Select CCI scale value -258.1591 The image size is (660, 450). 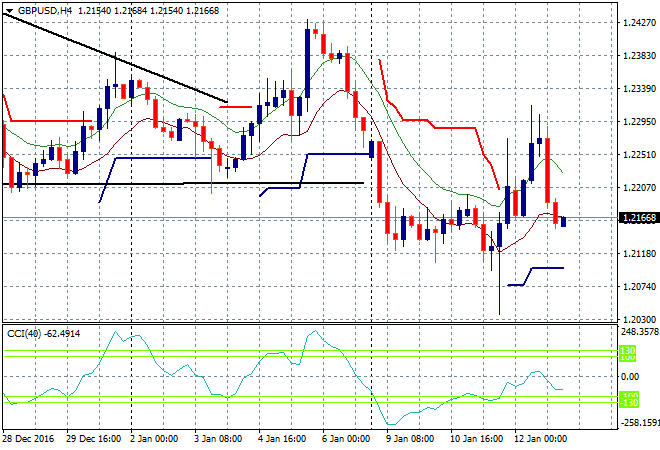640,422
